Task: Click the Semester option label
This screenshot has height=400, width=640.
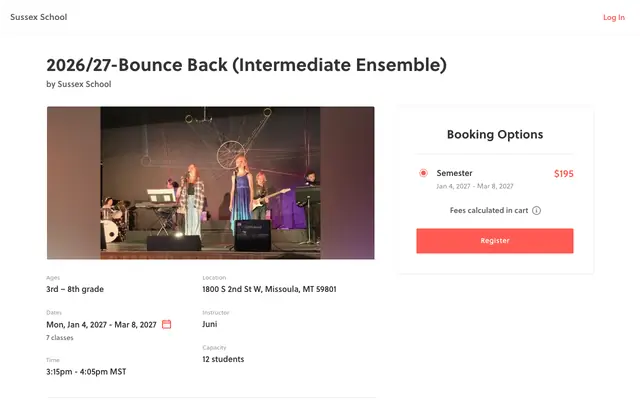Action: pyautogui.click(x=454, y=173)
